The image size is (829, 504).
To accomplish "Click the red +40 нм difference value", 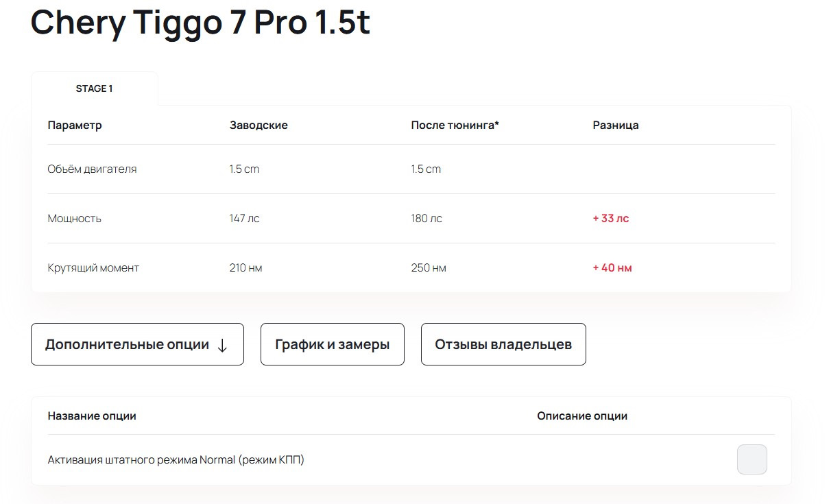I will pyautogui.click(x=612, y=268).
